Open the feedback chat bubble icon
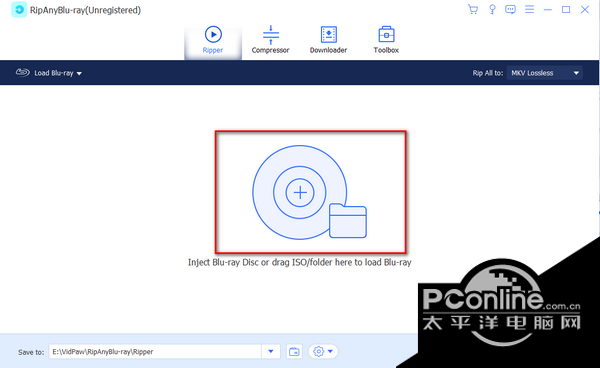 pos(510,10)
